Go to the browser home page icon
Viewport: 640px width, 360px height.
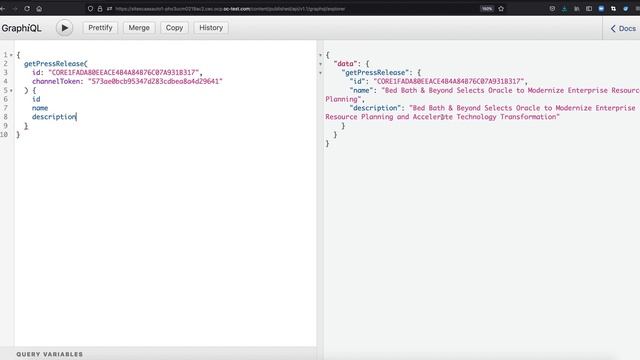tap(39, 9)
